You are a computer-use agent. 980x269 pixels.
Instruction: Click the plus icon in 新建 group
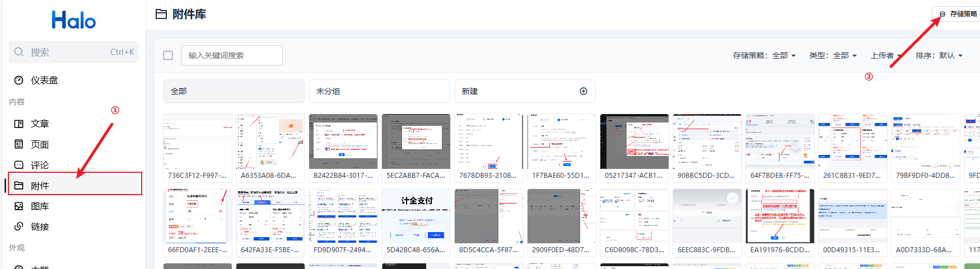584,91
